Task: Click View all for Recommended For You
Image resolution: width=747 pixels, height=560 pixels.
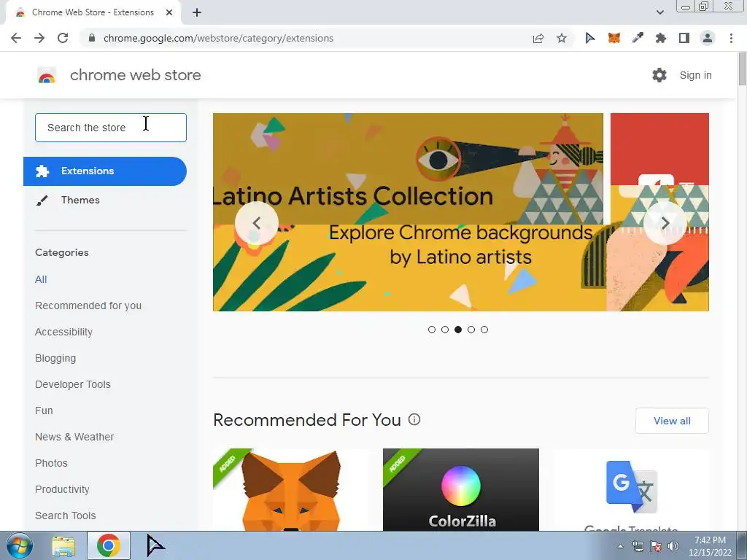Action: tap(672, 421)
